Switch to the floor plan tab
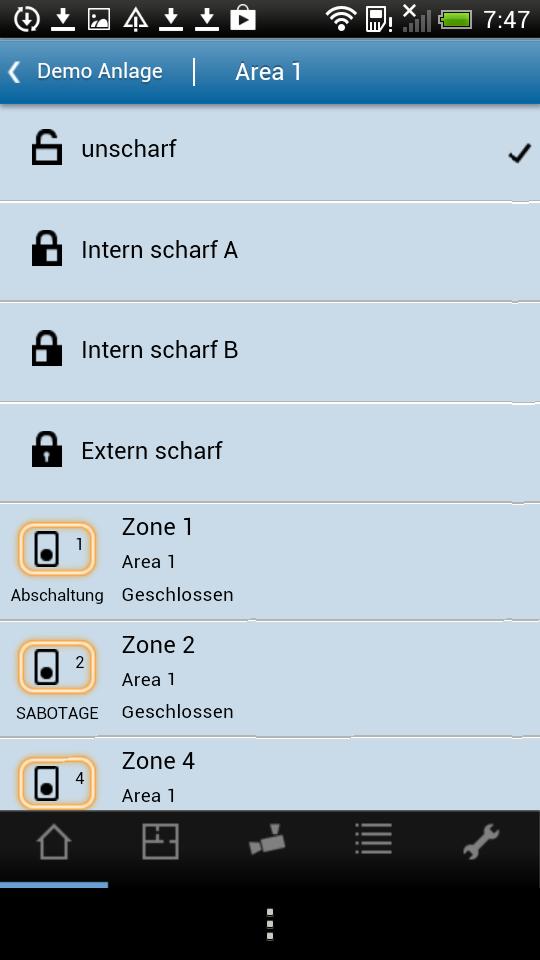The width and height of the screenshot is (540, 960). pyautogui.click(x=160, y=841)
